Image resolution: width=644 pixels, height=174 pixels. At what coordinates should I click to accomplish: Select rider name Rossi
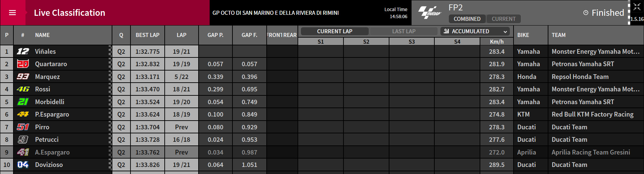point(43,89)
